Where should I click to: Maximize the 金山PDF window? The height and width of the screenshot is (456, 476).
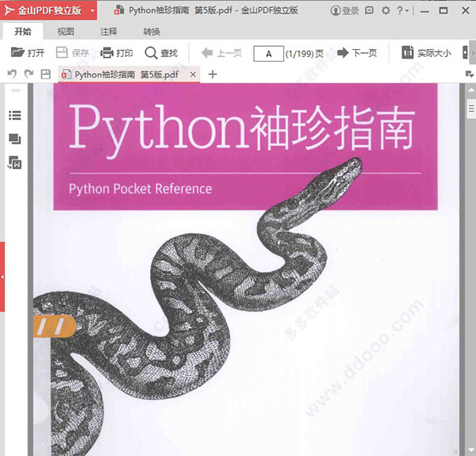(x=443, y=10)
